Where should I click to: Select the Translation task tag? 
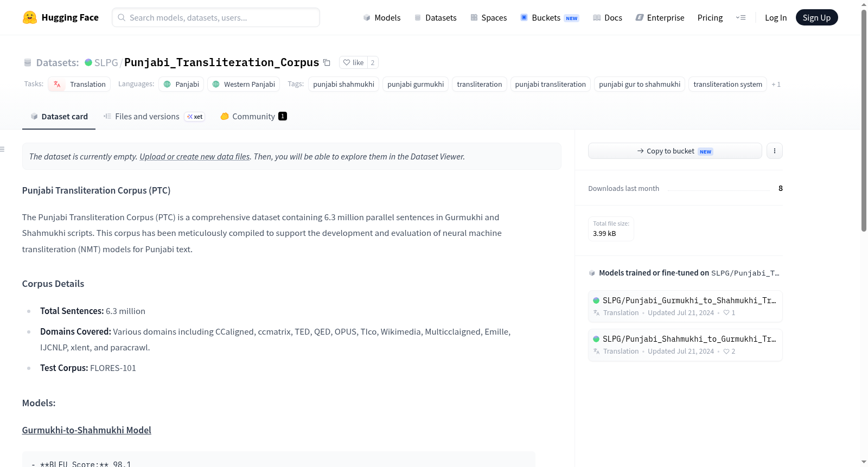coord(79,84)
